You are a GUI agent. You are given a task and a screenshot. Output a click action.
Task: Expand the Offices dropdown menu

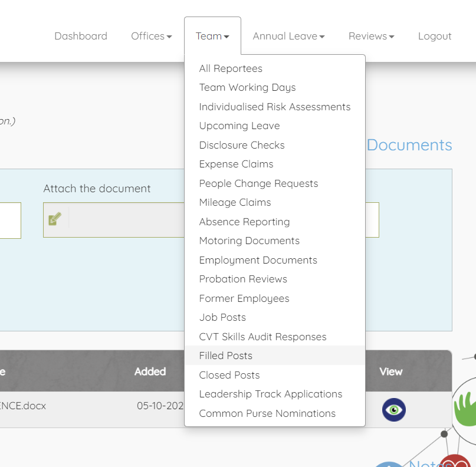pos(151,36)
